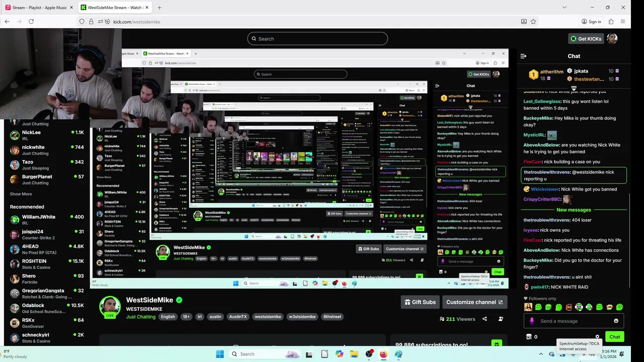Viewport: 644px width, 362px height.
Task: Click the padlock site info icon
Action: 91,22
